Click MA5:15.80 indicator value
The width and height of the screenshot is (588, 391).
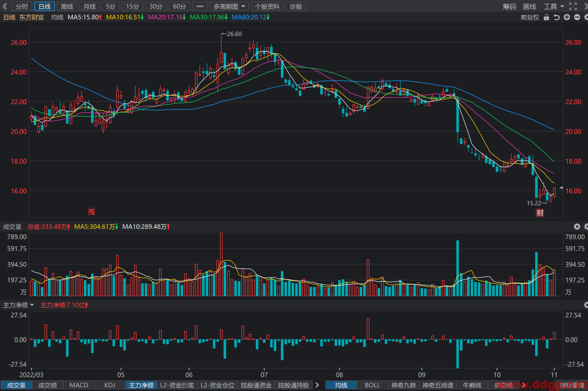click(85, 17)
